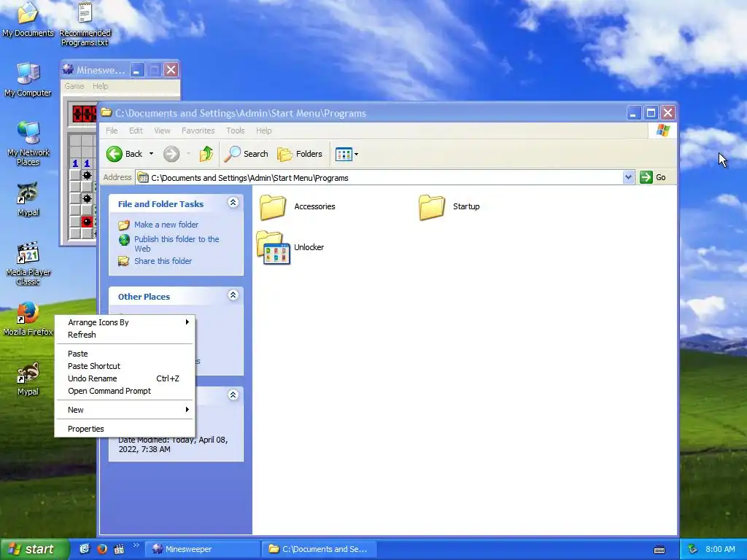Maximize the Explorer Programs window

pyautogui.click(x=651, y=113)
